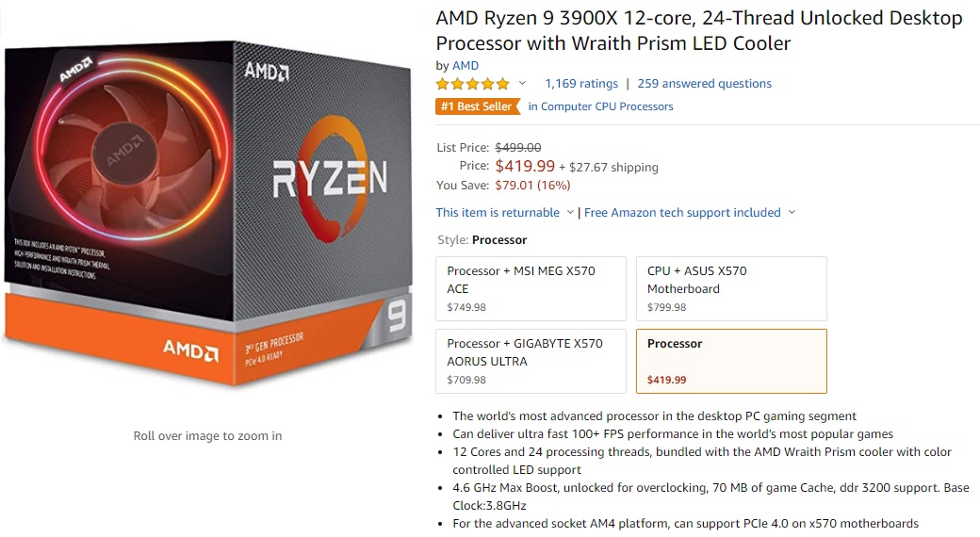This screenshot has width=980, height=537.
Task: Click the five-star rating icons
Action: click(473, 84)
